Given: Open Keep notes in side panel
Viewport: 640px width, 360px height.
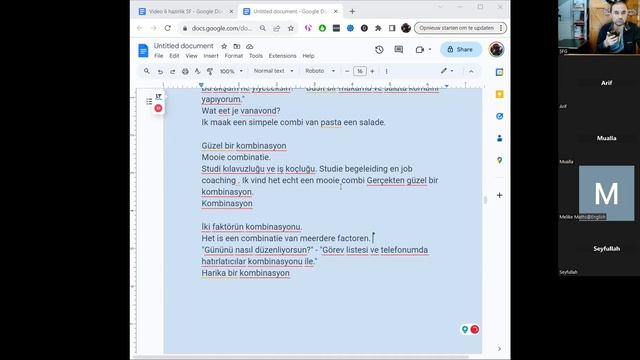Looking at the screenshot, I should pos(499,94).
